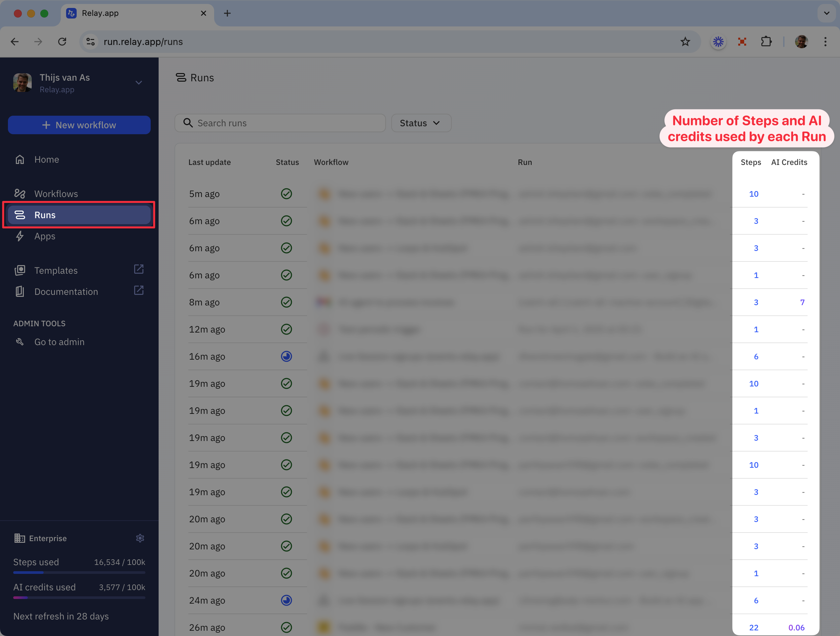Click Go to admin link
The width and height of the screenshot is (840, 636).
click(x=59, y=342)
